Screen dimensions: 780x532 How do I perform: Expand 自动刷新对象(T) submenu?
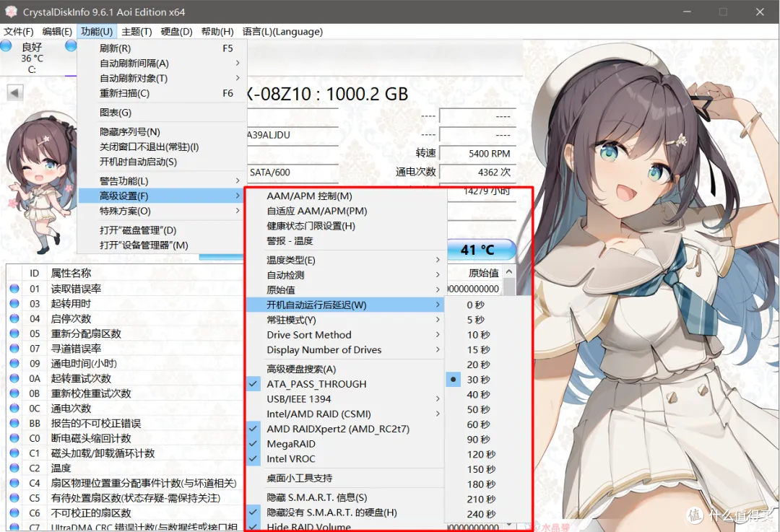click(x=162, y=78)
